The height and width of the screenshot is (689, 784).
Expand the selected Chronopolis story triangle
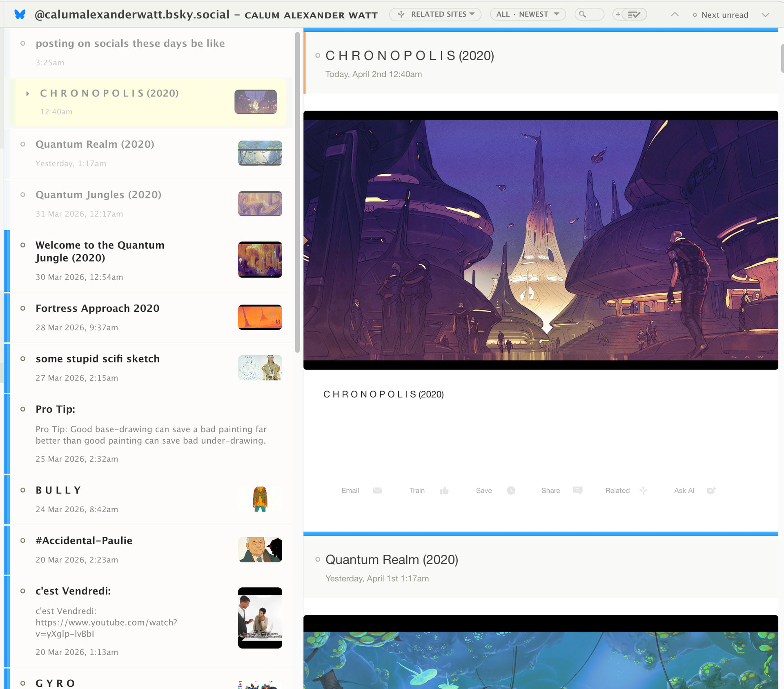pos(27,94)
